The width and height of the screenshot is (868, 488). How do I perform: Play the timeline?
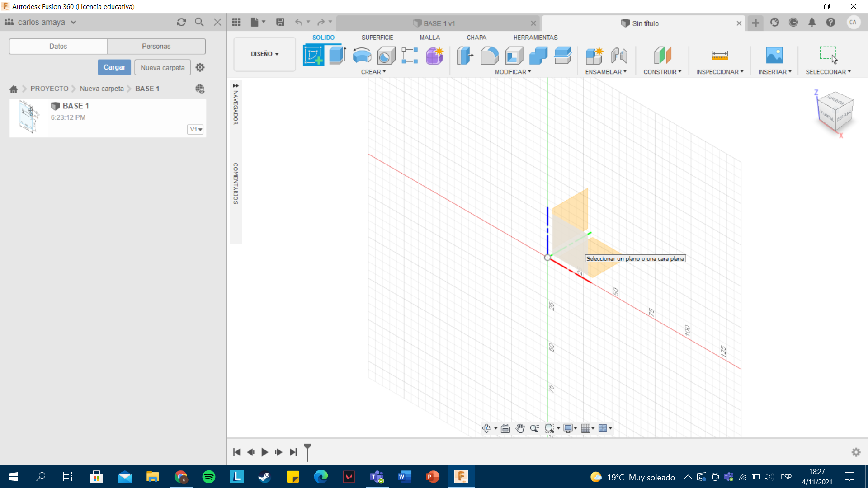[x=264, y=452]
